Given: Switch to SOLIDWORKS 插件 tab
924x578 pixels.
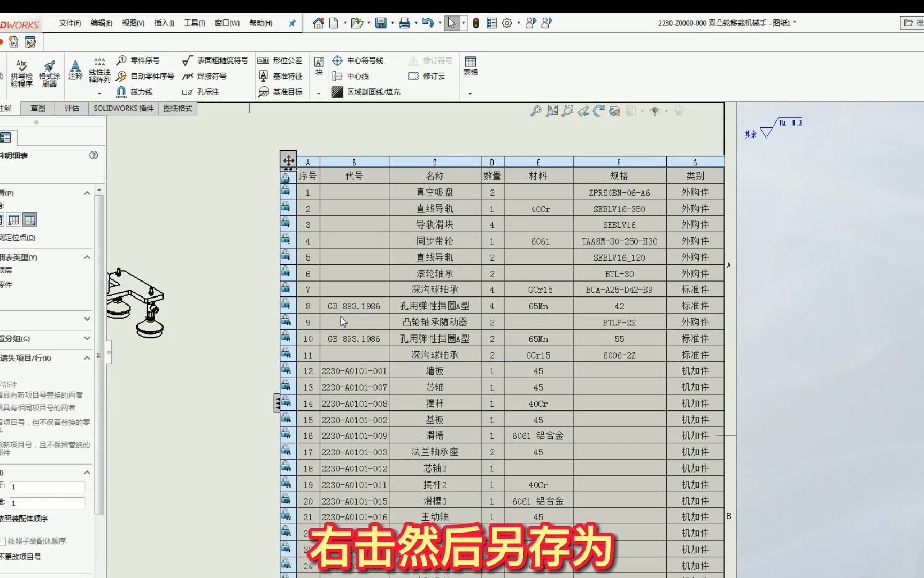Looking at the screenshot, I should [x=124, y=108].
